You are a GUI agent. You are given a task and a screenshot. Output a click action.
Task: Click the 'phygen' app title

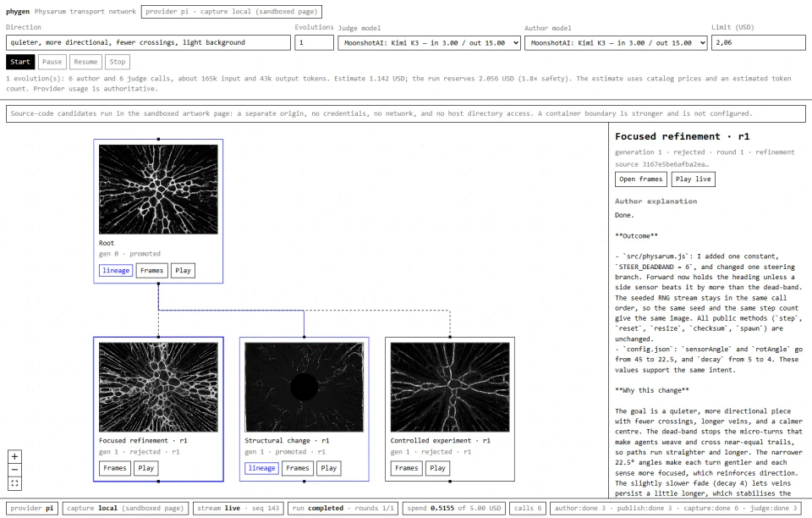click(18, 11)
